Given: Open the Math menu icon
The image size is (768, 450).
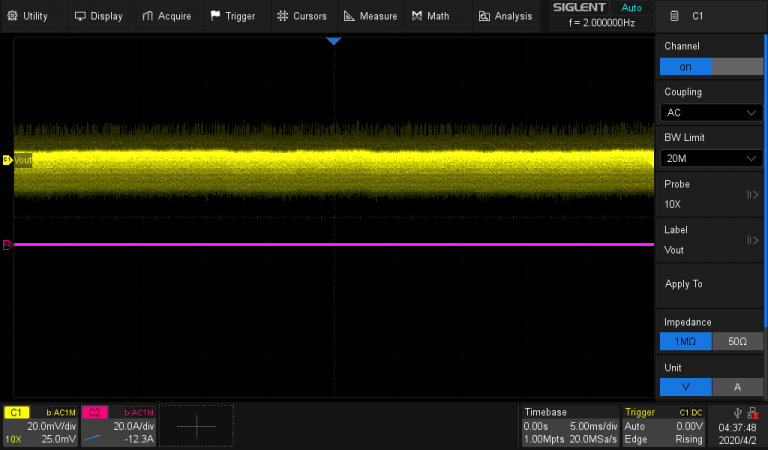Looking at the screenshot, I should [x=416, y=16].
